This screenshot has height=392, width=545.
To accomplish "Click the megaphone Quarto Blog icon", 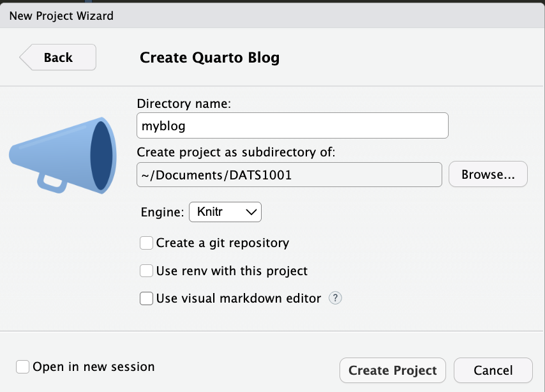I will coord(63,153).
